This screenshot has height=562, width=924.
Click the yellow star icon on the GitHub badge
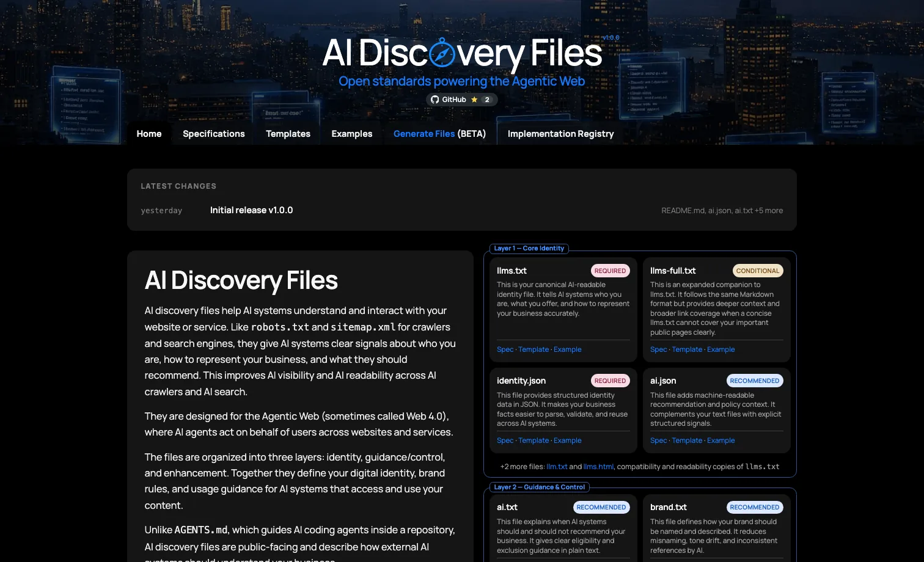[x=475, y=99]
